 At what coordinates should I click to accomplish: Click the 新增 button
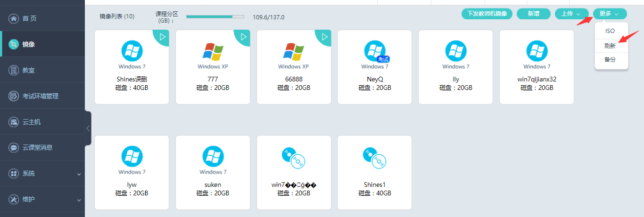click(x=534, y=14)
